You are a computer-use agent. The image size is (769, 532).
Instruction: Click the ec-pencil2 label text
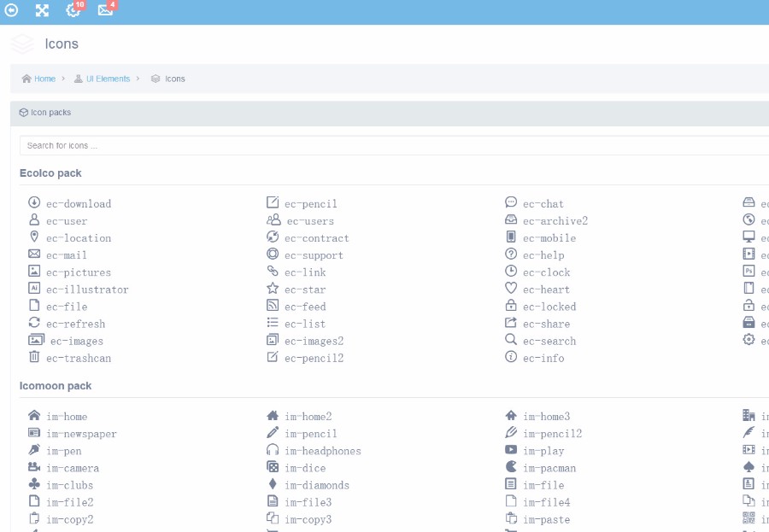click(314, 359)
